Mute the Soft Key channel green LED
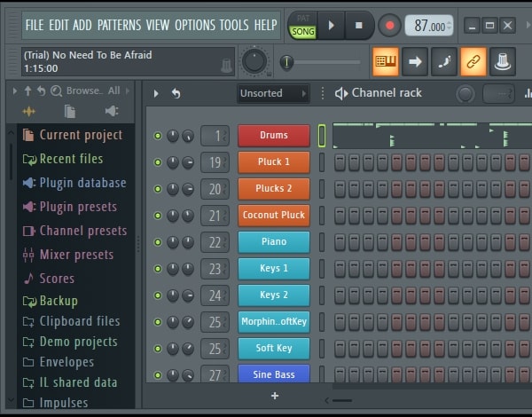The image size is (532, 417). pyautogui.click(x=158, y=349)
